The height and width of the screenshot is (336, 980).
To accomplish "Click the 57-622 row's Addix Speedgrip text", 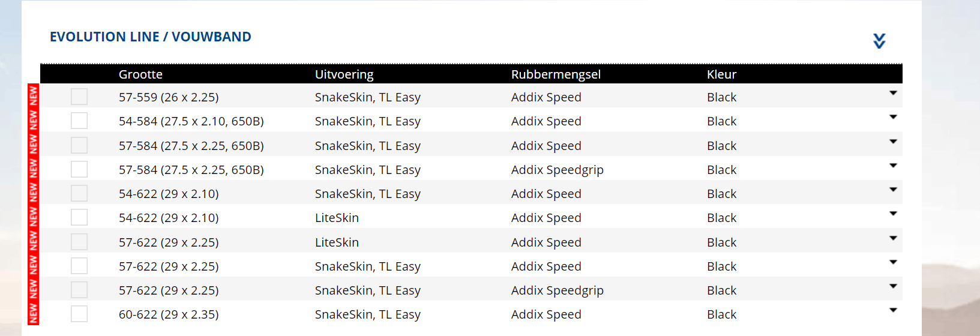I will [x=557, y=290].
